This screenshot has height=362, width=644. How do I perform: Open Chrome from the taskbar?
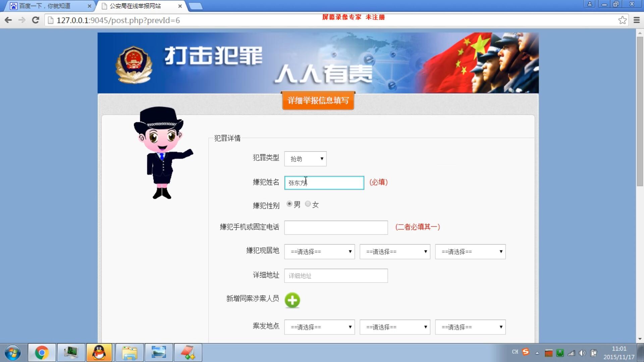[x=42, y=353]
